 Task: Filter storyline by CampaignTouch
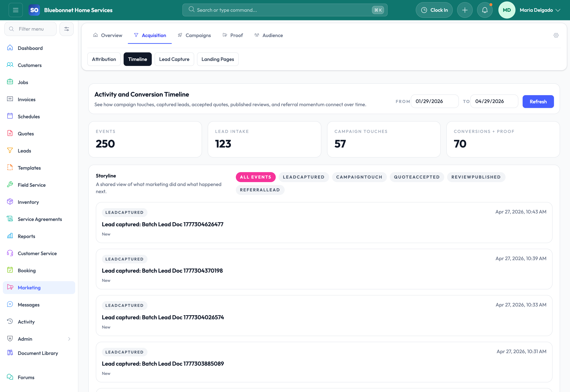point(359,177)
